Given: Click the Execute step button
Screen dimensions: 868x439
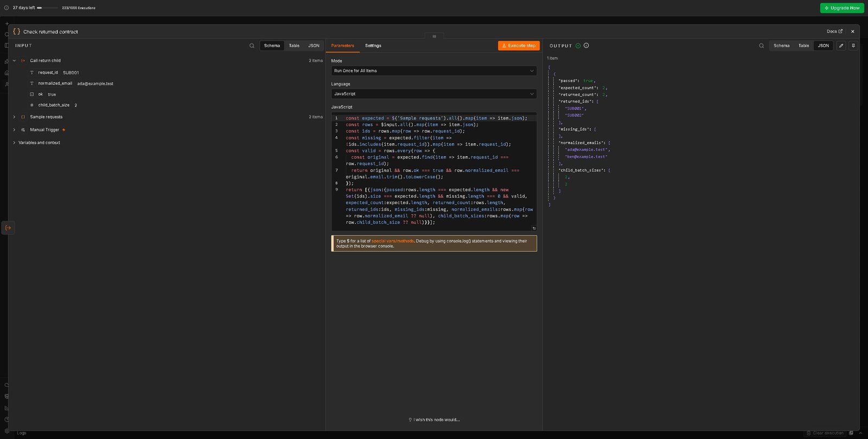Looking at the screenshot, I should coord(519,46).
